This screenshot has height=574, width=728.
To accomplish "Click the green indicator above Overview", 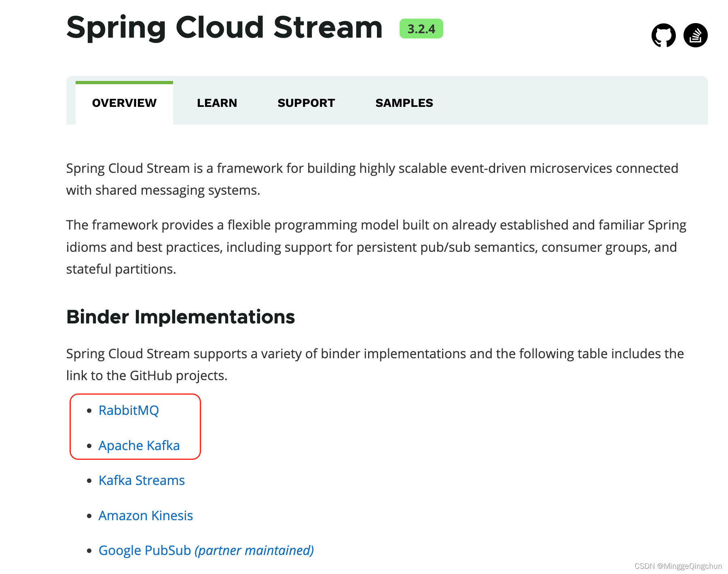I will coord(124,82).
